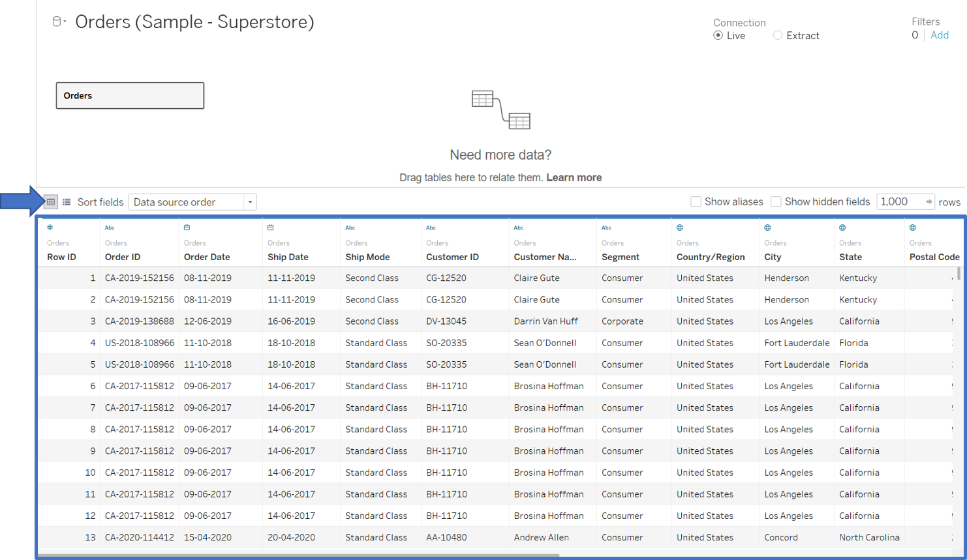Change Order ID string data type icon
This screenshot has height=560, width=967.
coord(110,228)
